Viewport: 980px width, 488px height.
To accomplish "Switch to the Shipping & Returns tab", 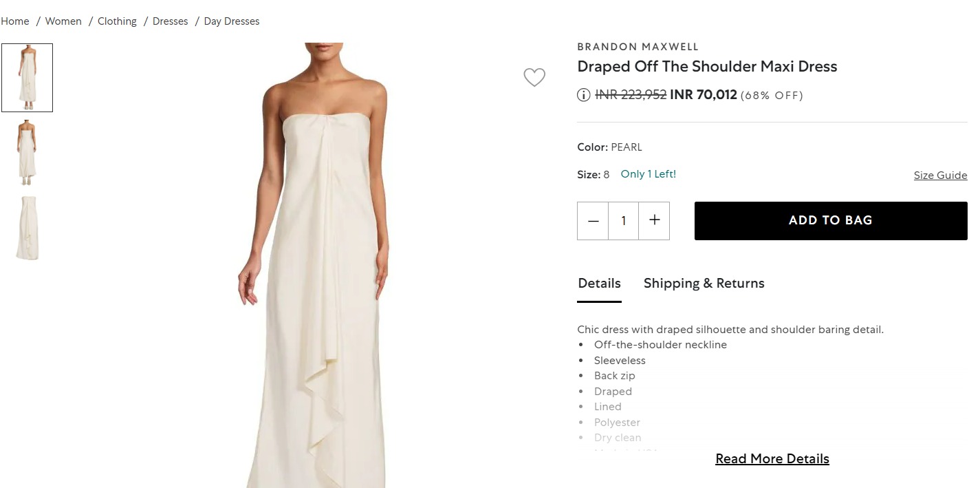I will (704, 283).
